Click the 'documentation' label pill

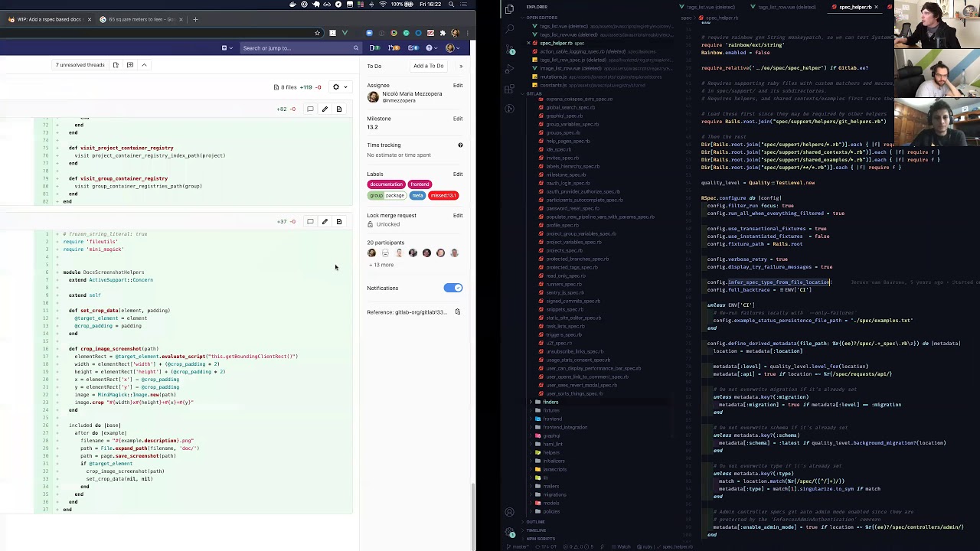[x=386, y=184]
